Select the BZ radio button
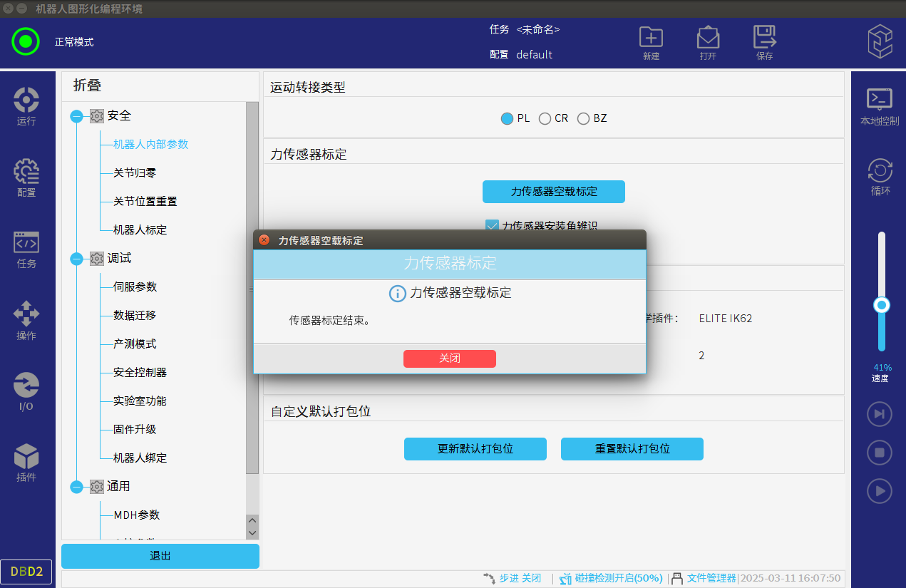906x588 pixels. click(x=584, y=119)
